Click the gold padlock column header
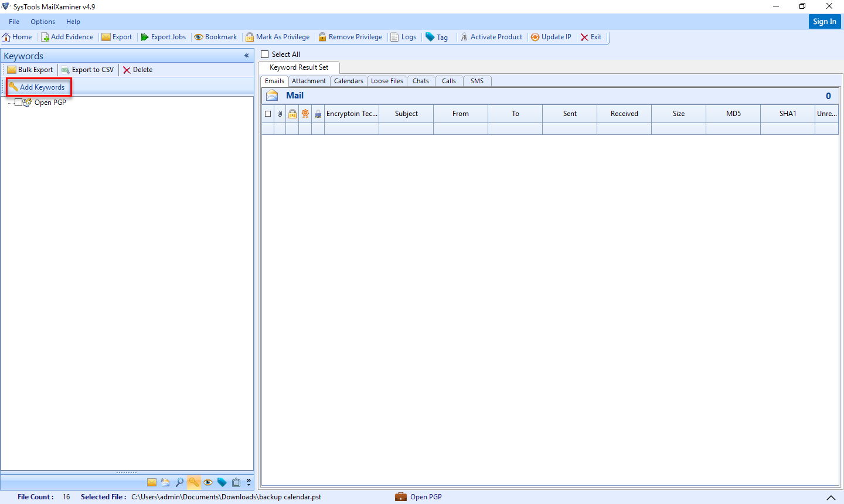844x504 pixels. [x=292, y=114]
